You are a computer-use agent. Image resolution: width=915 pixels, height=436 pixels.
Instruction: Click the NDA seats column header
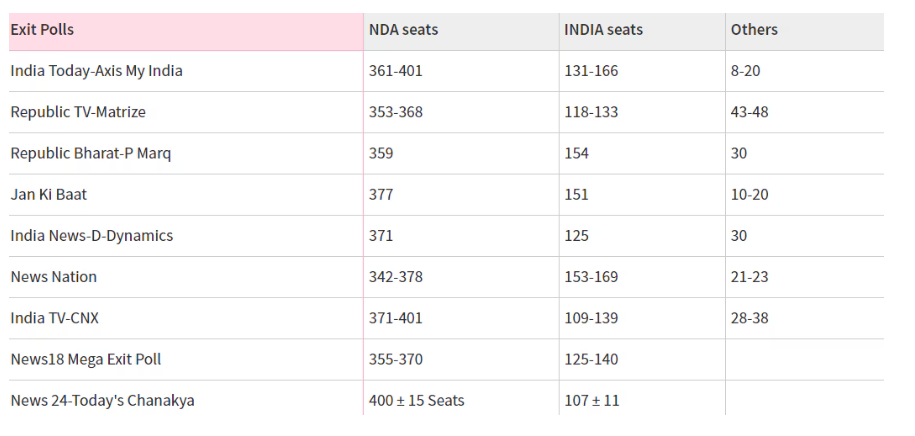pyautogui.click(x=403, y=30)
